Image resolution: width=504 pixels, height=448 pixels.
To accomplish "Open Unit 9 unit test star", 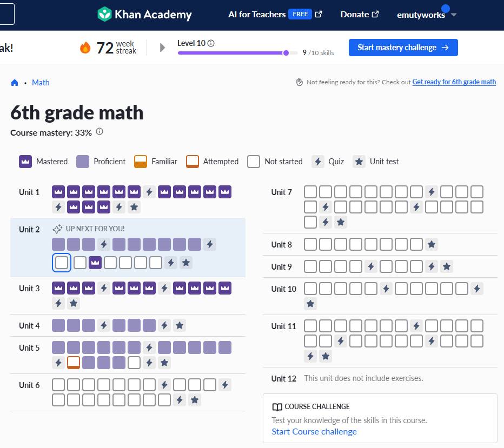I will (447, 266).
